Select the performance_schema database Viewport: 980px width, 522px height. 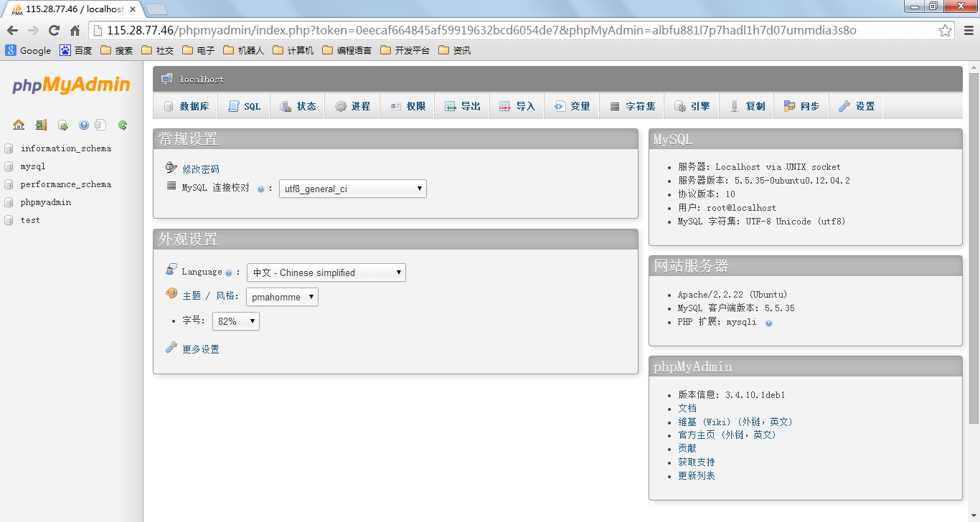pos(66,184)
